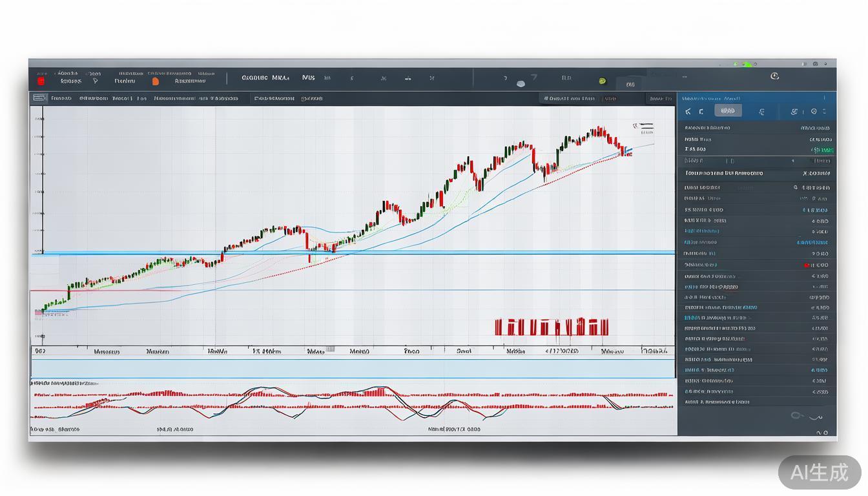Click the yellow-green circle icon in toolbar
Screen dimensions: 868x496
[602, 81]
